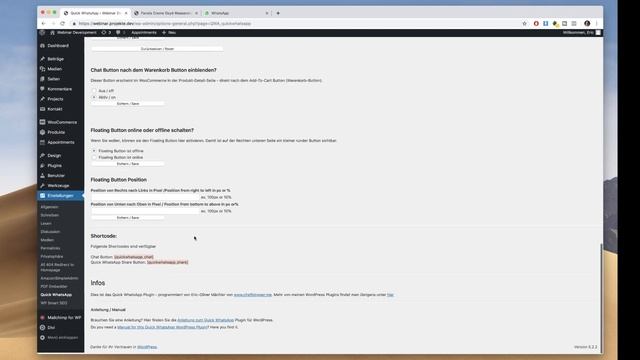Click the Projects pin icon in sidebar
The image size is (640, 360).
pyautogui.click(x=42, y=99)
